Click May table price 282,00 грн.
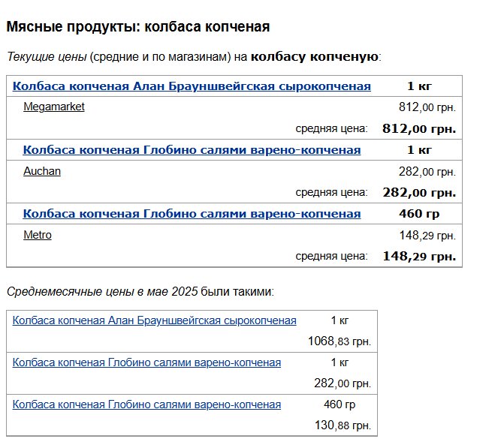The width and height of the screenshot is (498, 448). tap(343, 383)
